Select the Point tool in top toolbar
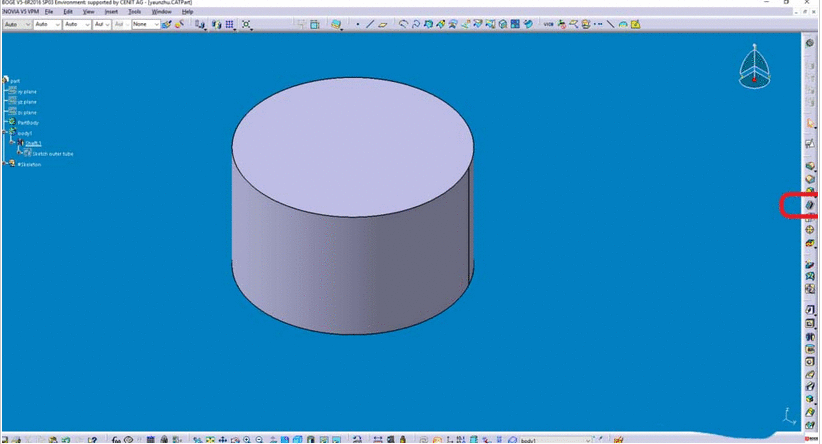822x444 pixels. click(358, 24)
